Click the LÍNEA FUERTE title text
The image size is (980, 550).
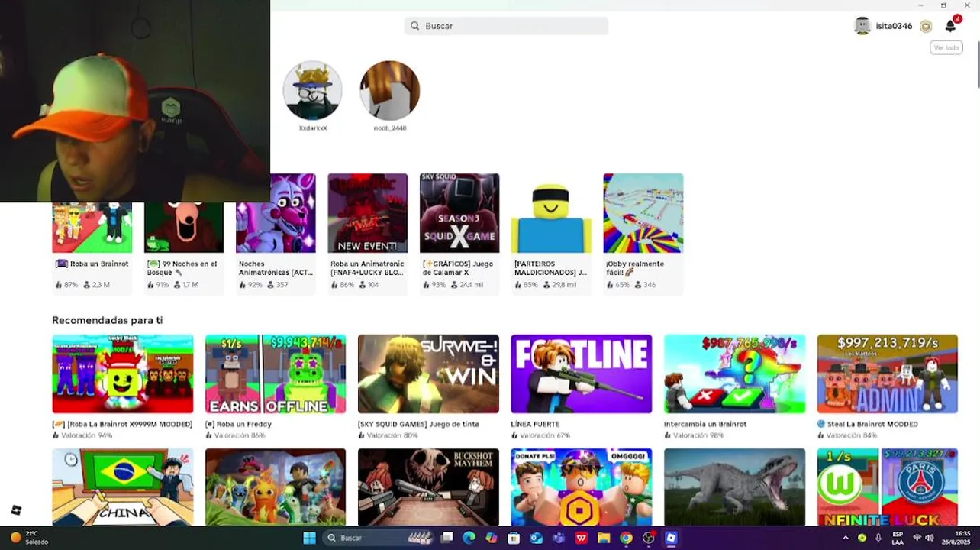click(x=535, y=424)
